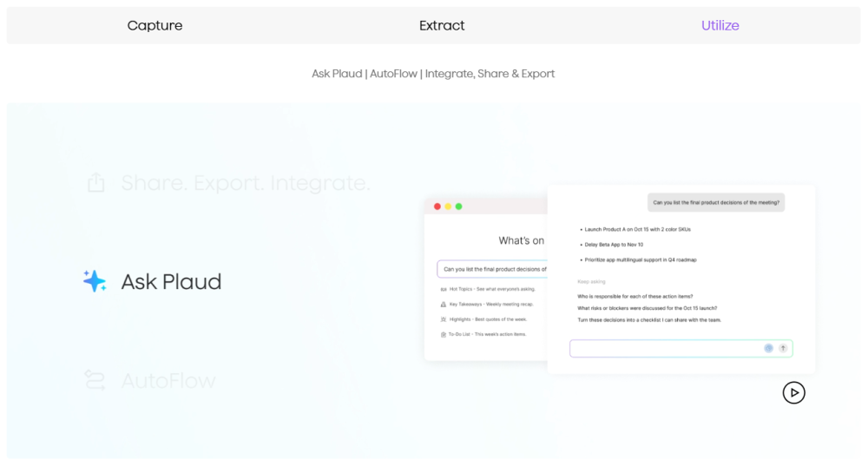Select the Share. Export. Integrate. feature heading
The height and width of the screenshot is (466, 868).
(246, 182)
